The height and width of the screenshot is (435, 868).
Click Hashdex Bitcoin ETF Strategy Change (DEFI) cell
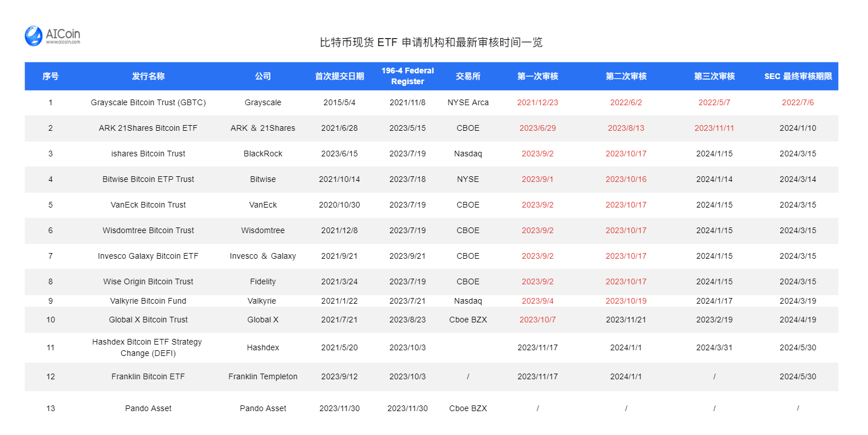[x=148, y=347]
